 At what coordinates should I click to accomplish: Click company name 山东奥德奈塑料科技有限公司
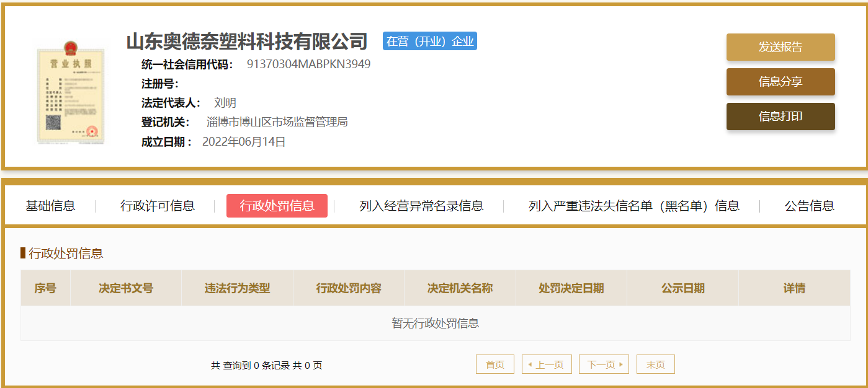(247, 42)
